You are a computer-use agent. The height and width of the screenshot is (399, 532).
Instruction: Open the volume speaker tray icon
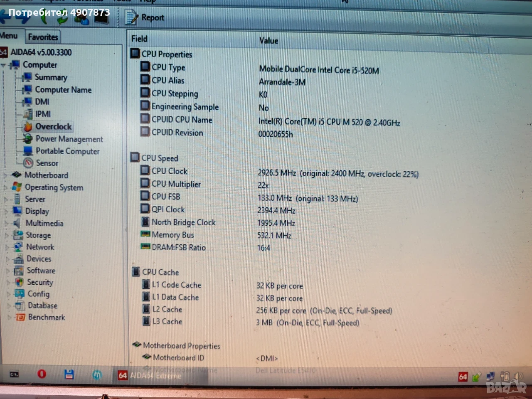517,376
